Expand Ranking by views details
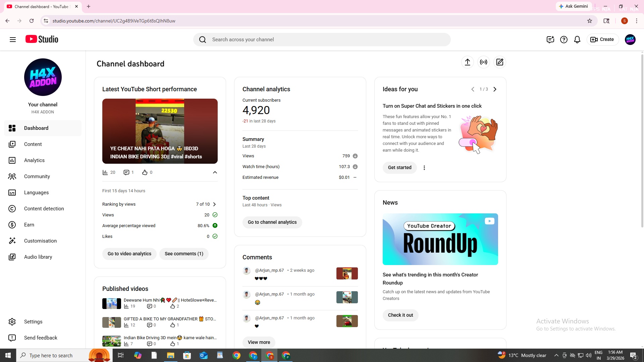This screenshot has height=362, width=644. 214,204
